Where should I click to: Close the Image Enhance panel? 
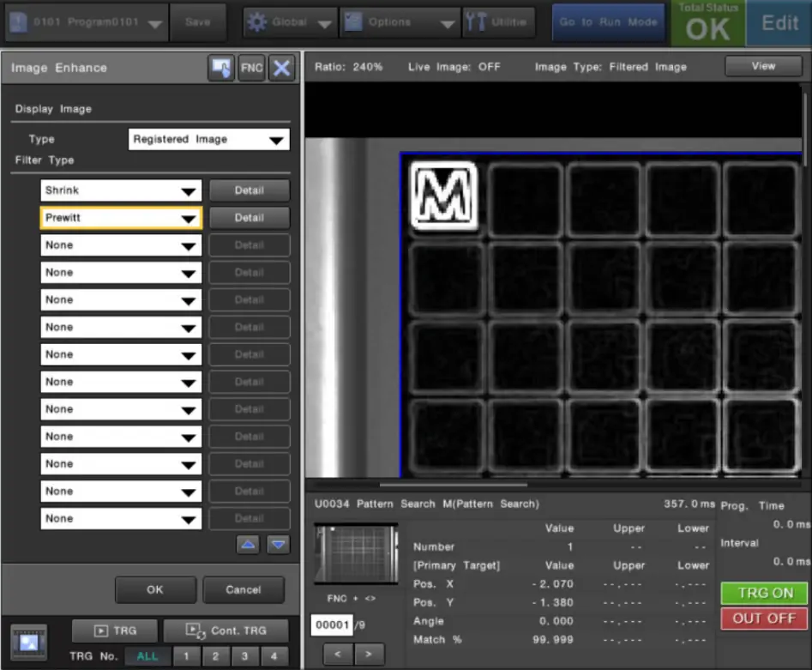(281, 69)
